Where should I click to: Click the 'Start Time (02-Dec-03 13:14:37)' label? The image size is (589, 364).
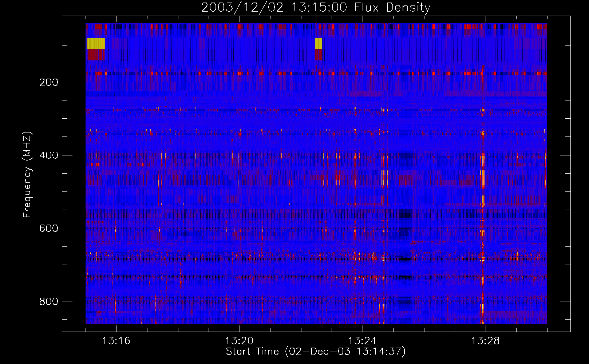(x=316, y=352)
